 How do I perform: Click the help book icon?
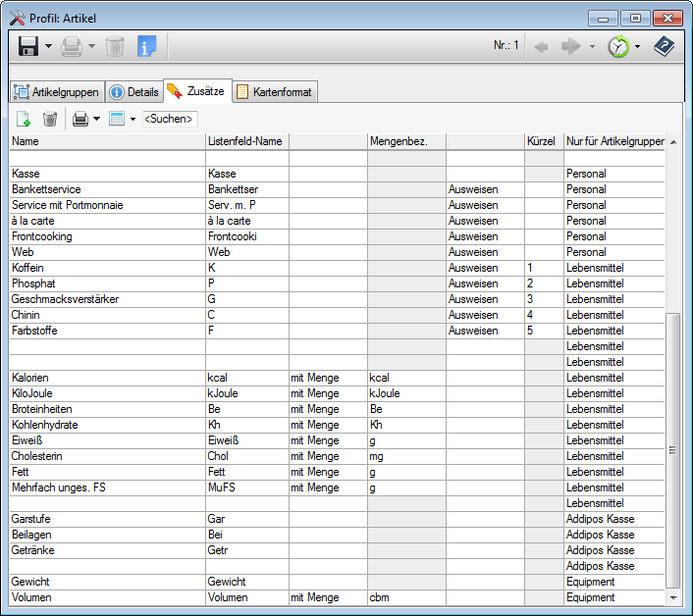coord(665,46)
